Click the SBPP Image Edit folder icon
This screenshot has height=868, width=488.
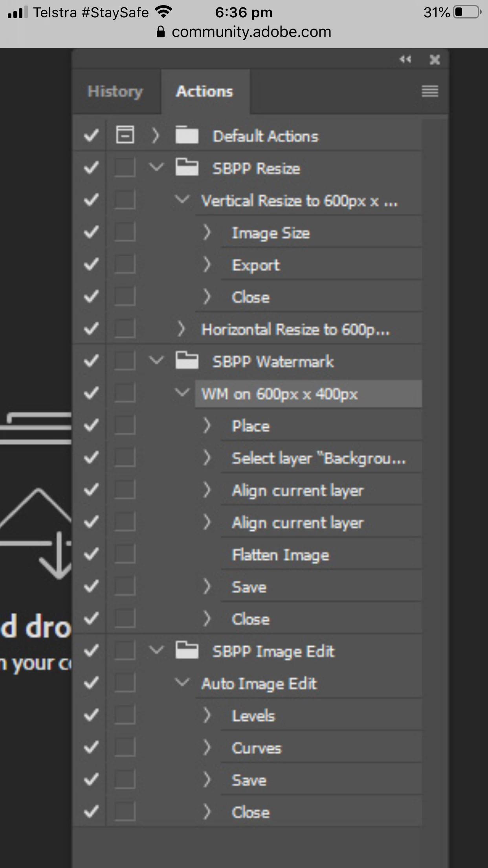[187, 650]
